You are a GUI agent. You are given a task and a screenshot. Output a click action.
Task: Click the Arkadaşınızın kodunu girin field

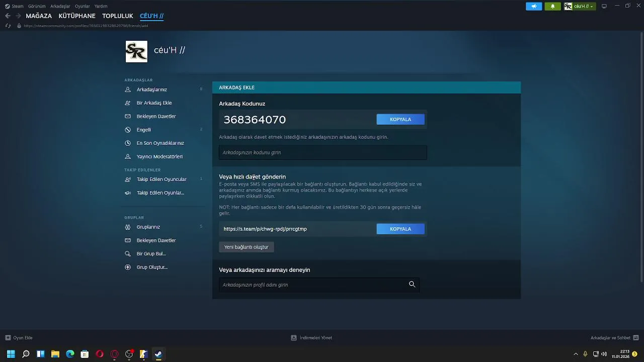pos(323,152)
